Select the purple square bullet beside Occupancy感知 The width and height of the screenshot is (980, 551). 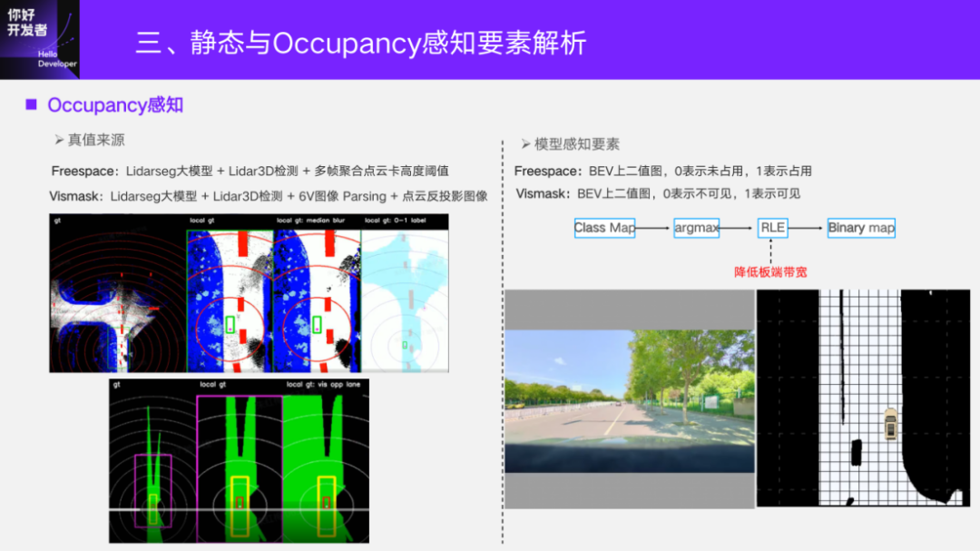[32, 104]
